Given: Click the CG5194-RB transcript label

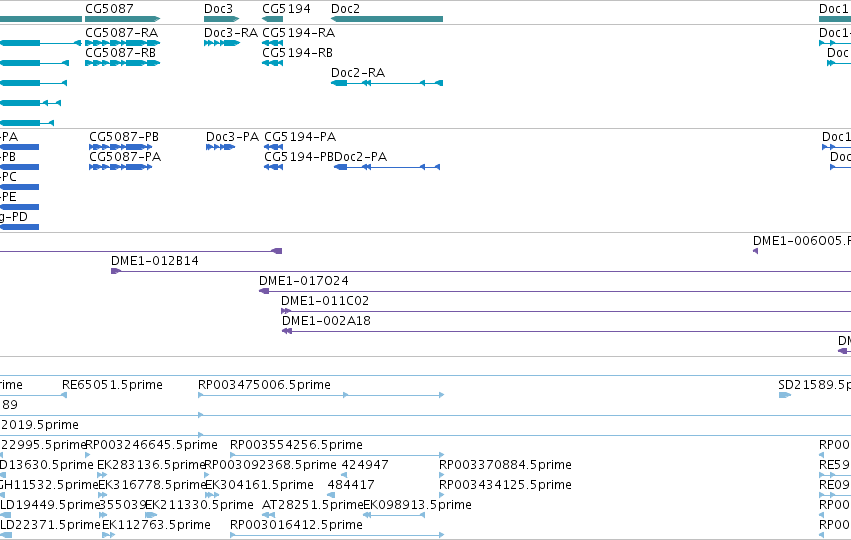Looking at the screenshot, I should click(x=297, y=53).
